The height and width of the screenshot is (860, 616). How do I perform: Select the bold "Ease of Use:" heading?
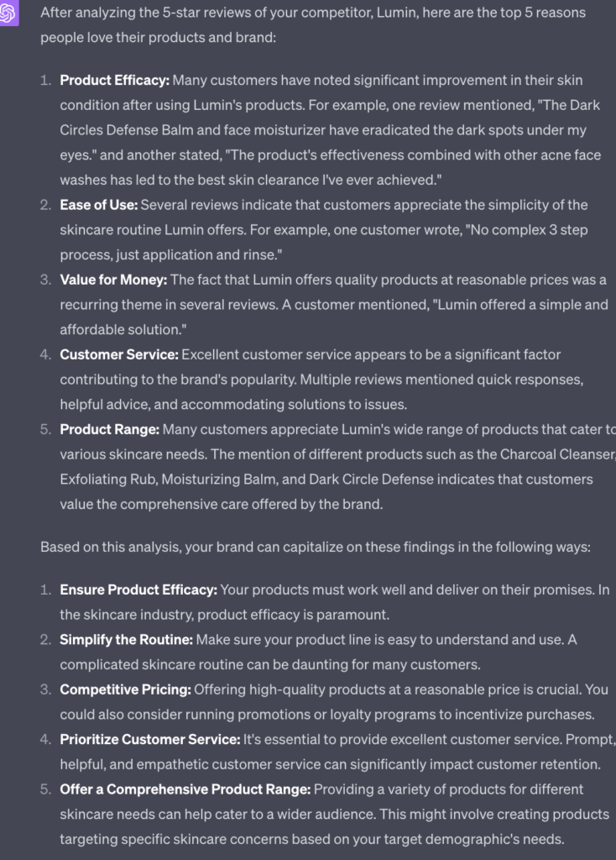pyautogui.click(x=99, y=205)
